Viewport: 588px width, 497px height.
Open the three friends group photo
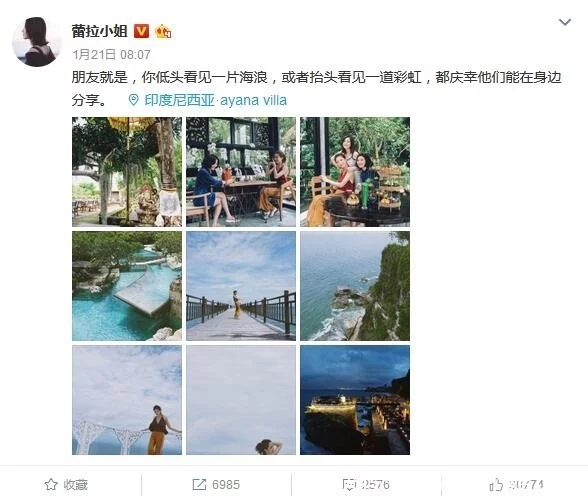(x=355, y=172)
